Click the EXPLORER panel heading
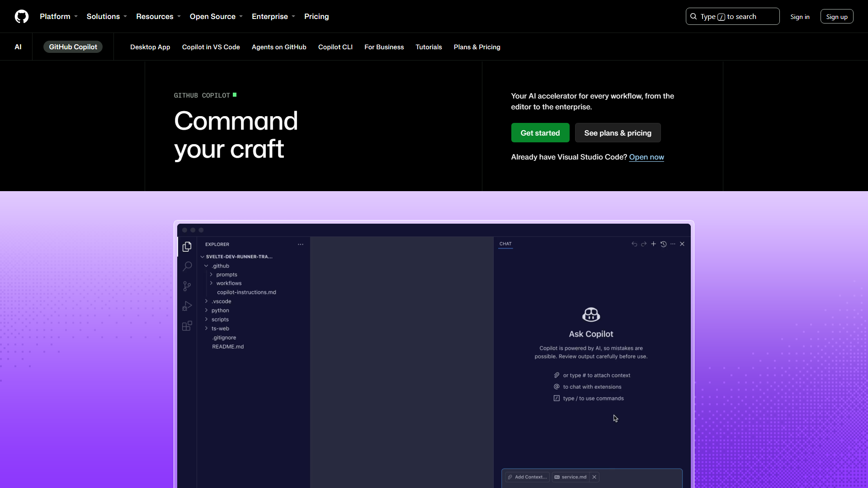Screen dimensions: 868x488 (217, 244)
